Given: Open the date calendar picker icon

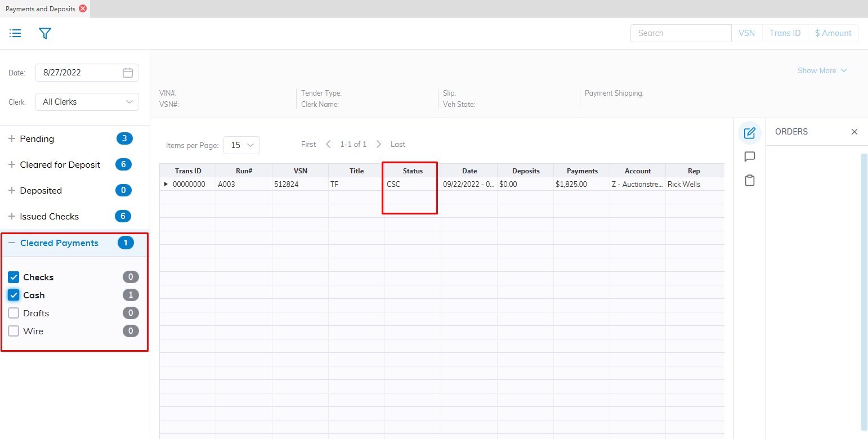Looking at the screenshot, I should click(x=128, y=73).
